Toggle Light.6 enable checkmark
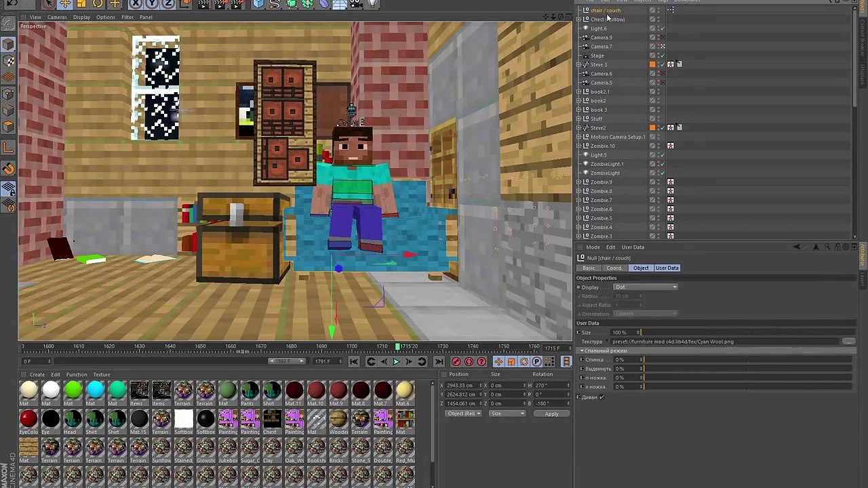 coord(663,28)
